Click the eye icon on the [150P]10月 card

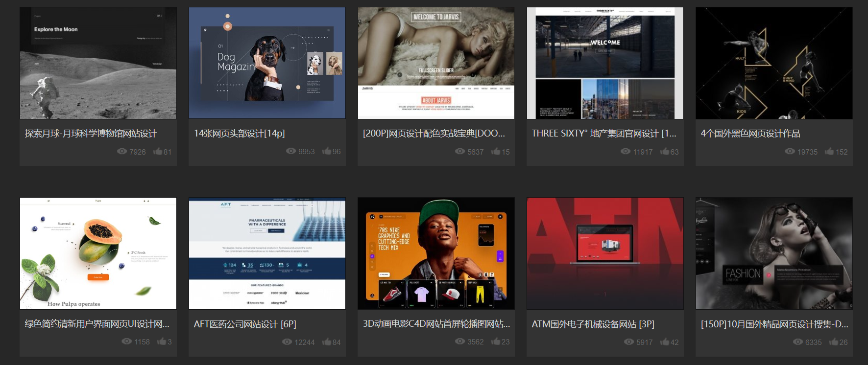(798, 342)
